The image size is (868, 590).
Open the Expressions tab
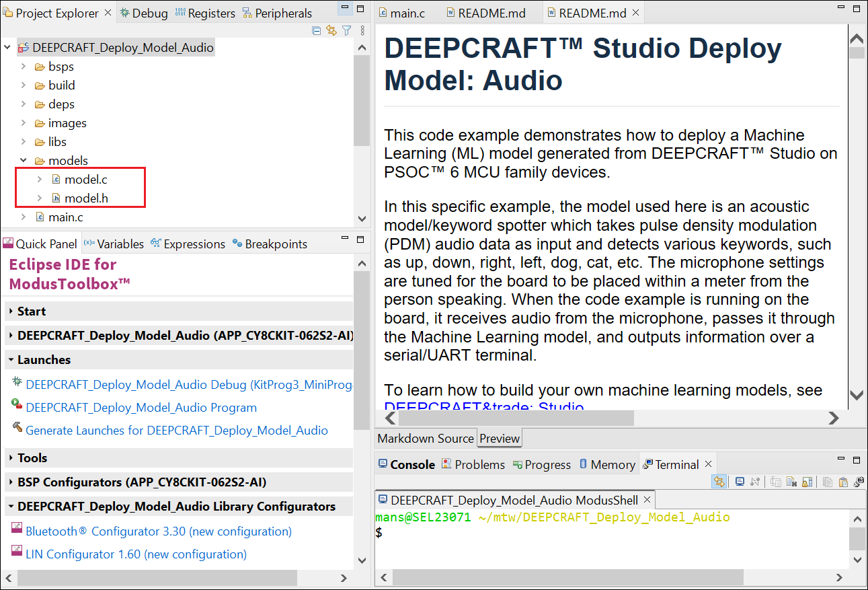click(188, 244)
